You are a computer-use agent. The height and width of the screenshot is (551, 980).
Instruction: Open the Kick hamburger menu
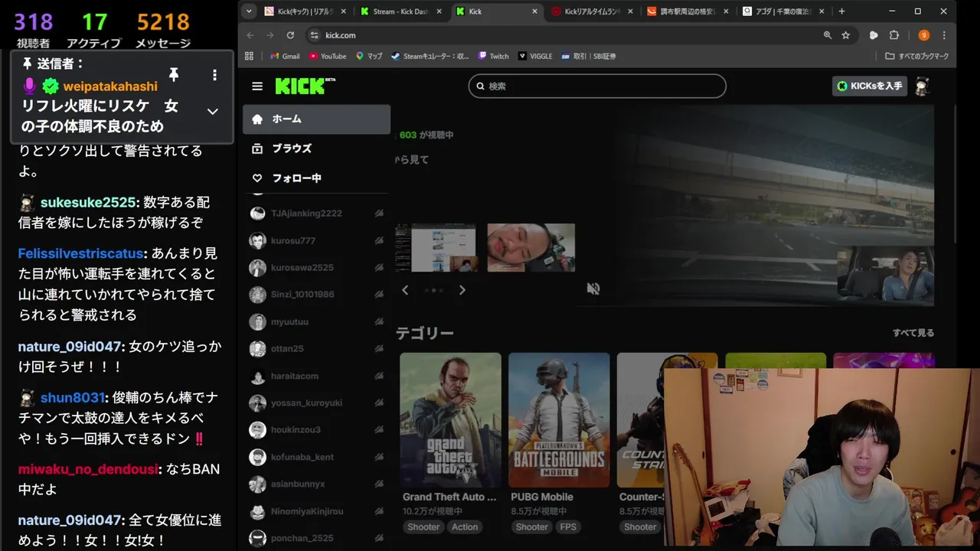(257, 86)
